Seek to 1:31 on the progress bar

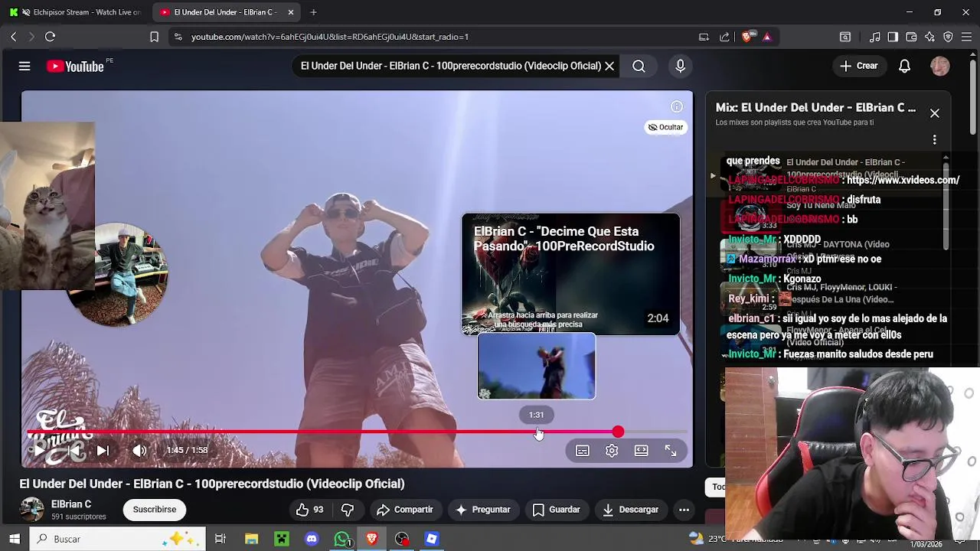pyautogui.click(x=536, y=432)
